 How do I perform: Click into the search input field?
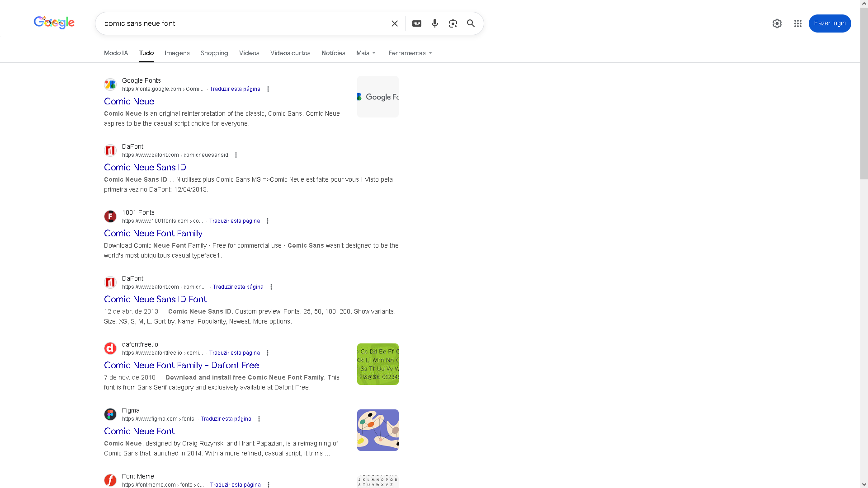point(244,23)
